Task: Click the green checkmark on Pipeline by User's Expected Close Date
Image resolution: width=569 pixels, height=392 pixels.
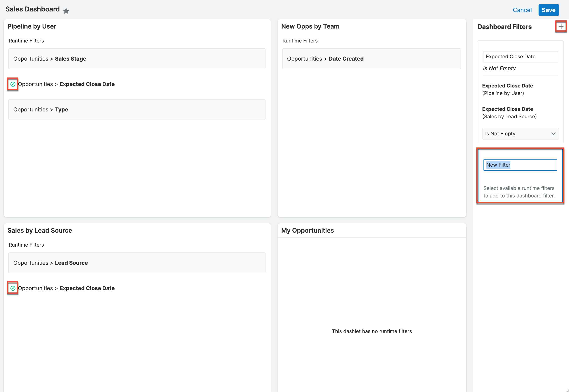Action: [13, 84]
